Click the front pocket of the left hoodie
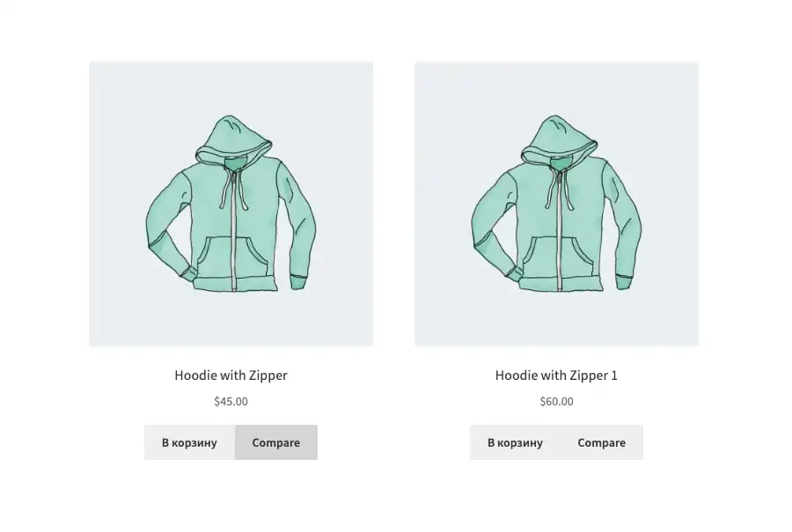This screenshot has width=792, height=532. tap(233, 257)
